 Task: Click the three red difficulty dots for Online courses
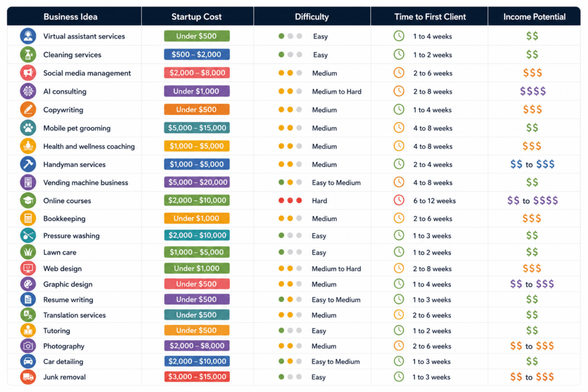pos(290,200)
